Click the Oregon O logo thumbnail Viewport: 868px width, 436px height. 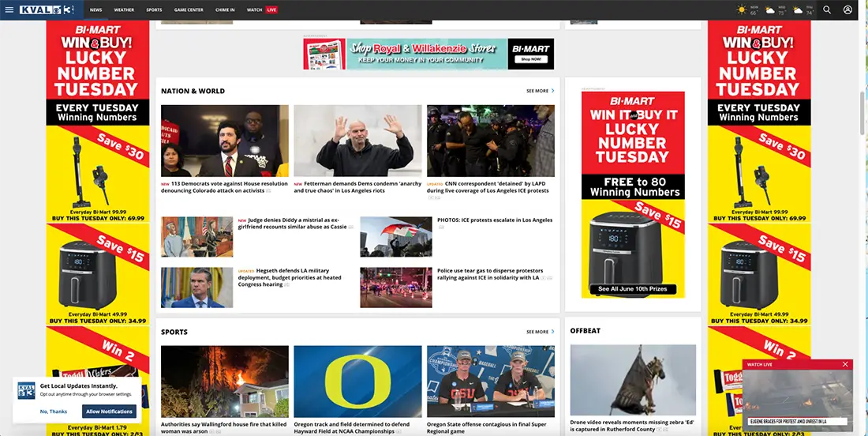(357, 381)
